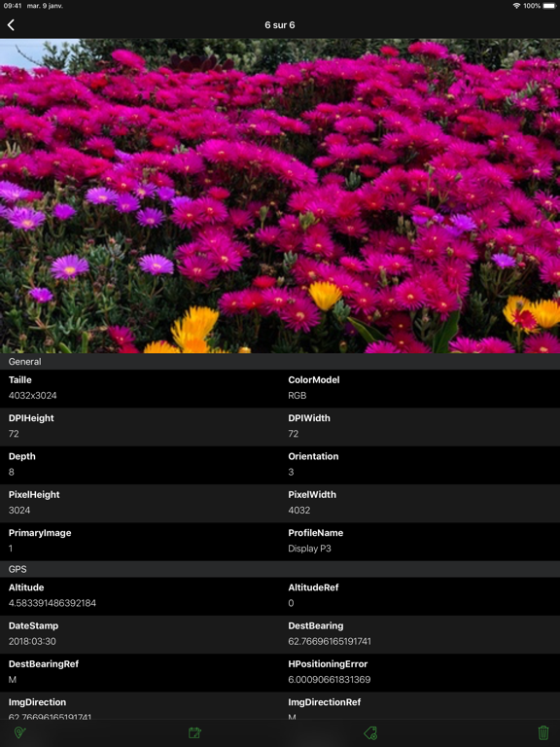Viewport: 560px width, 747px height.
Task: Tap the PrimaryImage label
Action: point(40,533)
